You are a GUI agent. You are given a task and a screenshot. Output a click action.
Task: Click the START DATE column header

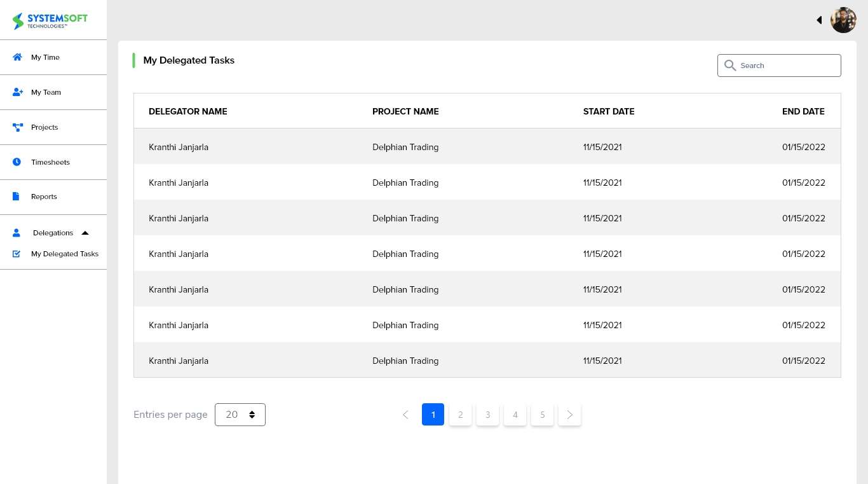[609, 111]
